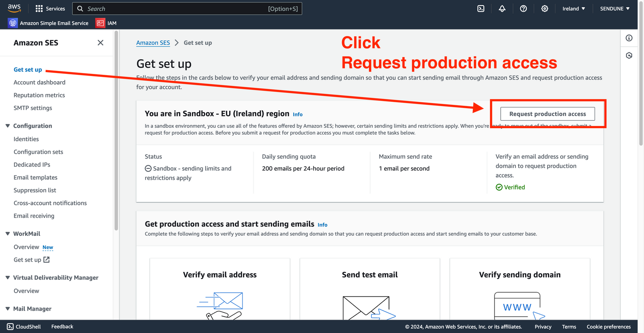Launch CloudShell from the top bar icon
Viewport: 644px width, 333px height.
click(481, 9)
